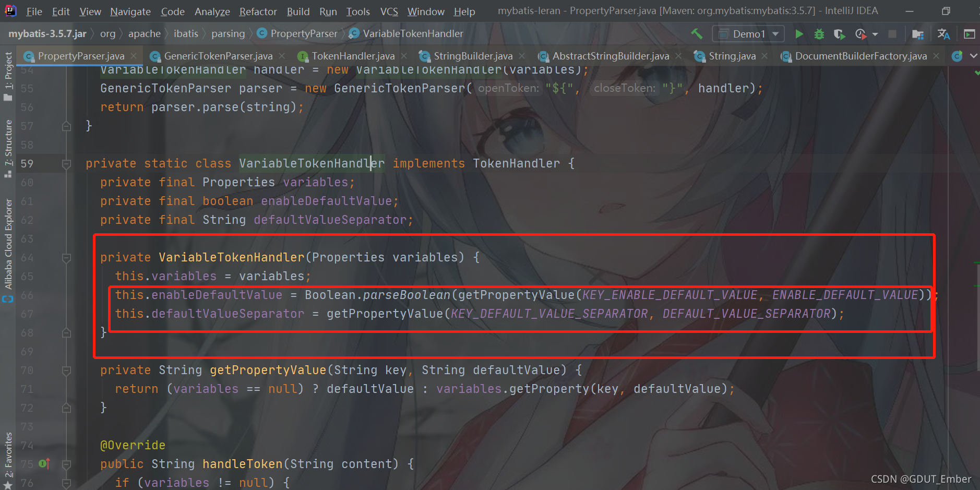Open the Edit menu
980x490 pixels.
coord(61,11)
